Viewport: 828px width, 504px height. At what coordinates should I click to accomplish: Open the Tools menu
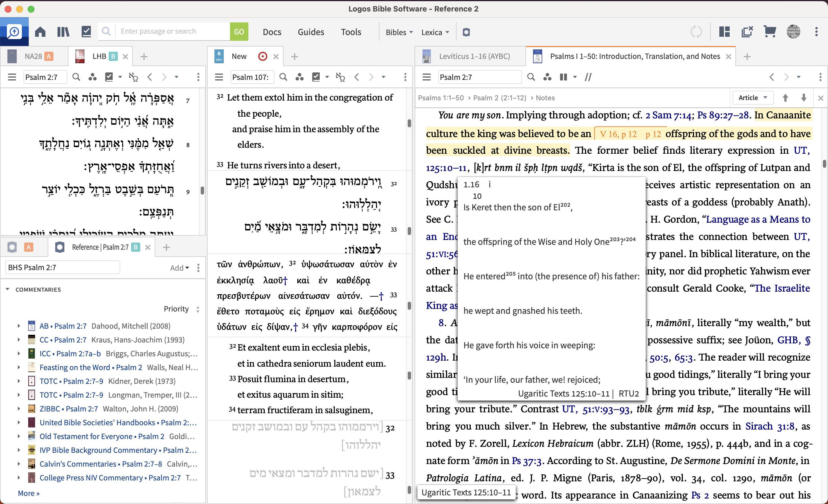351,32
